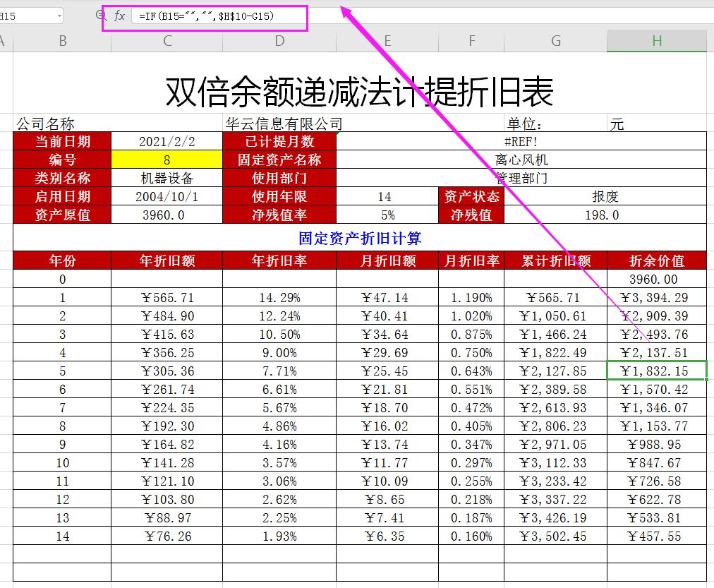This screenshot has width=714, height=588.
Task: Click the column F header
Action: tap(471, 41)
